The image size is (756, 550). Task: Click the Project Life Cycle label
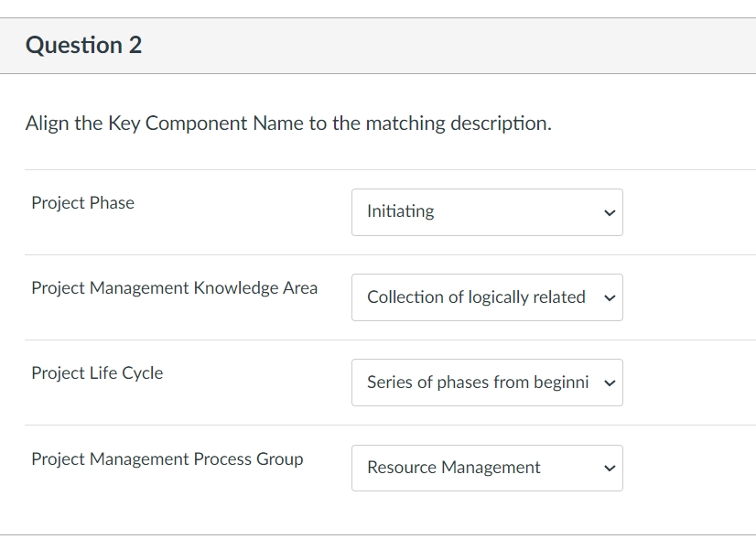click(97, 372)
